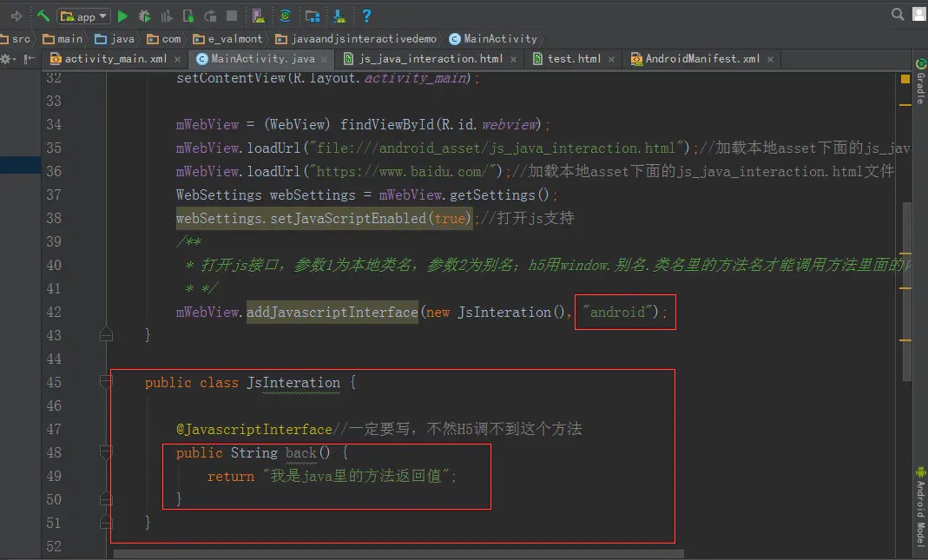Open search everywhere with the magnifier
The height and width of the screenshot is (560, 928).
pos(898,14)
